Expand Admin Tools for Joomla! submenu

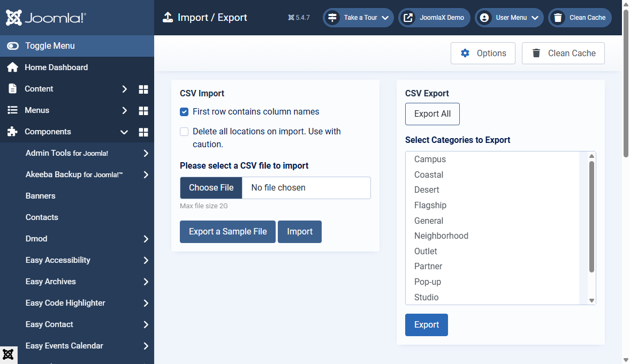point(146,154)
